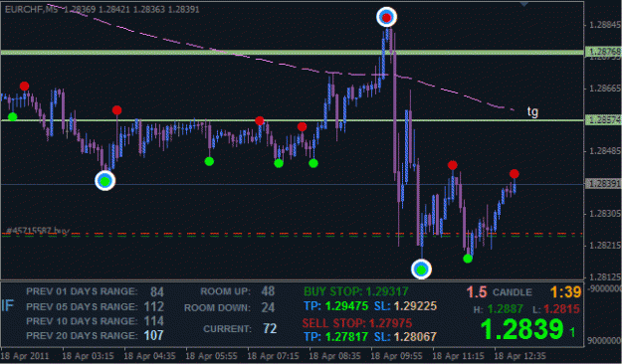Click 'PREV 01 DAYS RANGE:' label
Viewport: 622px width, 364px height.
pos(83,291)
